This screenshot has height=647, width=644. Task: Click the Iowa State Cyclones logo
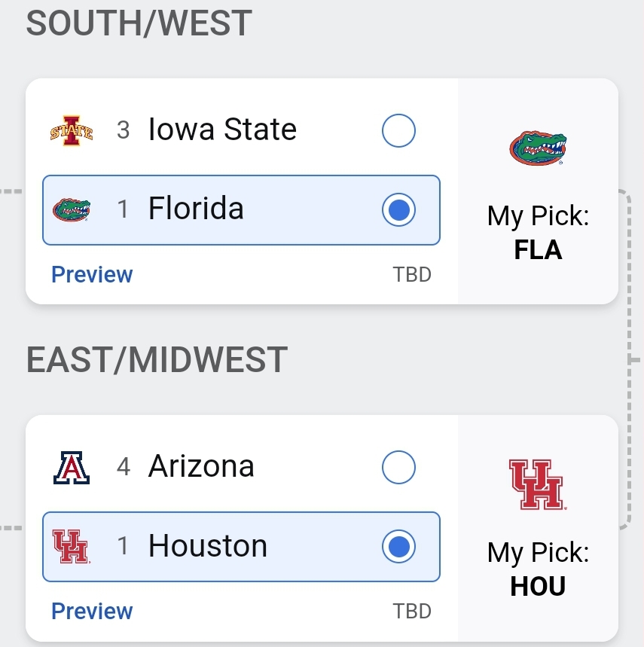click(72, 130)
